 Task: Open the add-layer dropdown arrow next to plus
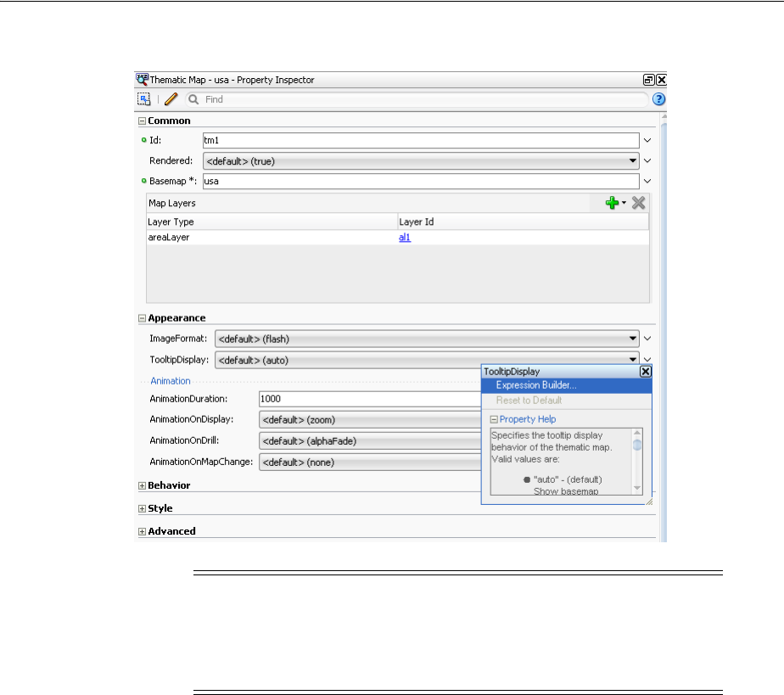tap(624, 203)
